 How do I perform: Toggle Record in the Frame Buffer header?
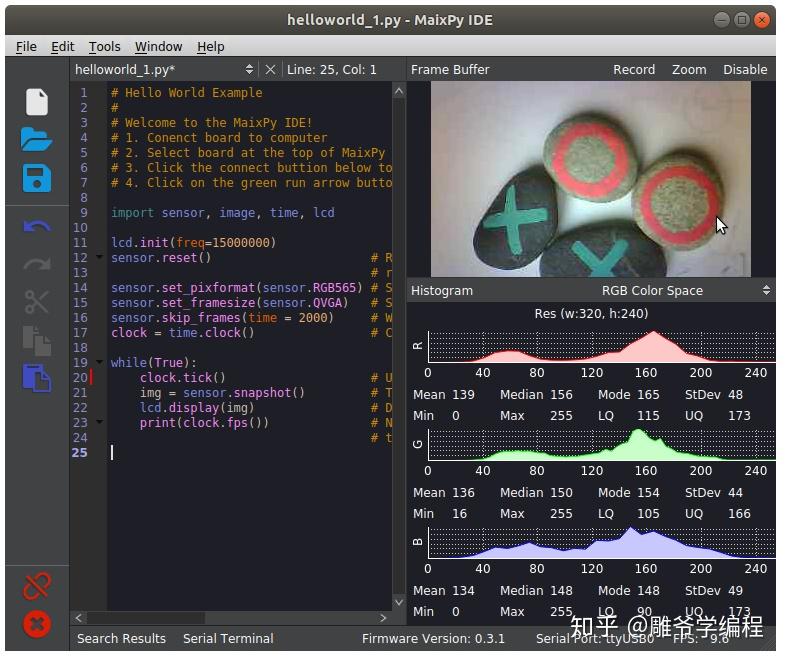coord(634,70)
